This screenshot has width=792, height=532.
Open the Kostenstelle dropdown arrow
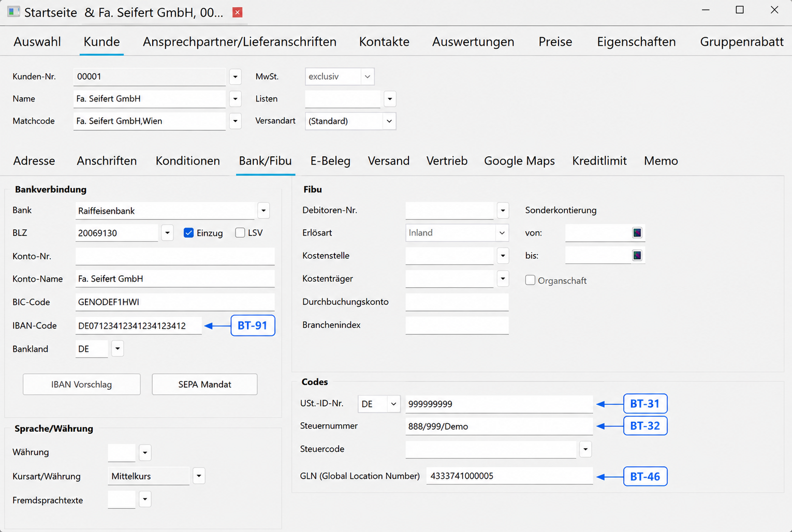[503, 256]
